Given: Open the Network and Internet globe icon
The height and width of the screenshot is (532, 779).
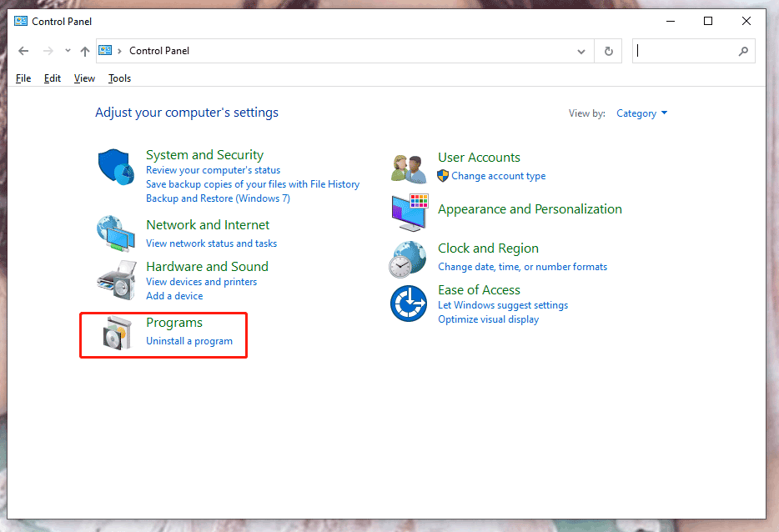Looking at the screenshot, I should (116, 233).
